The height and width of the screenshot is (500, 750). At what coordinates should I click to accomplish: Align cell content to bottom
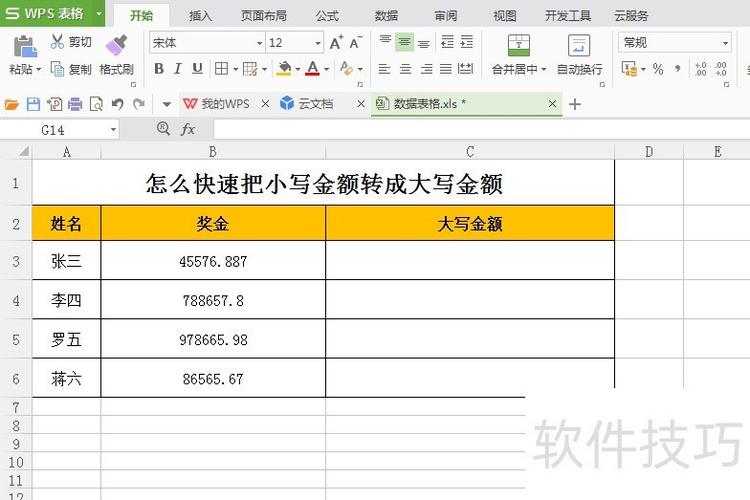(x=424, y=43)
